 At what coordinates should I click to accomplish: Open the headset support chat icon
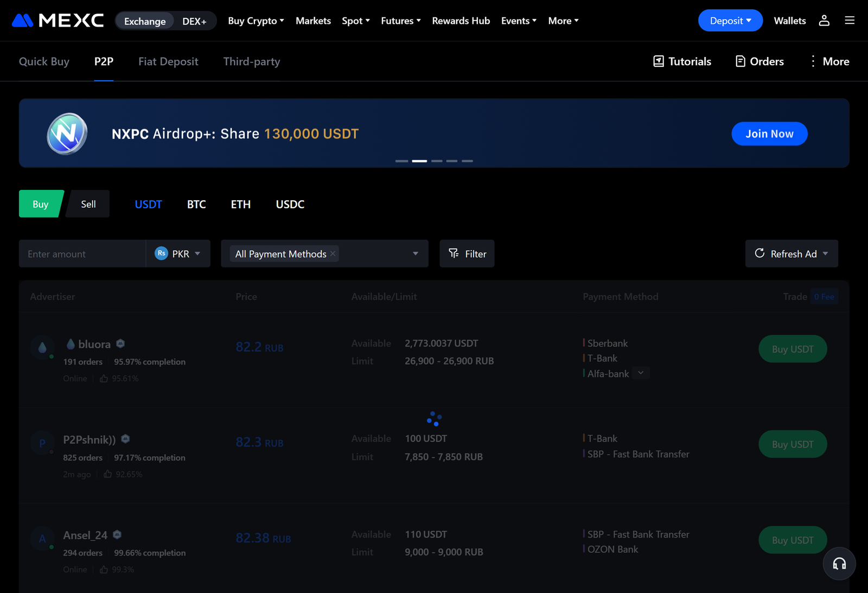tap(839, 564)
